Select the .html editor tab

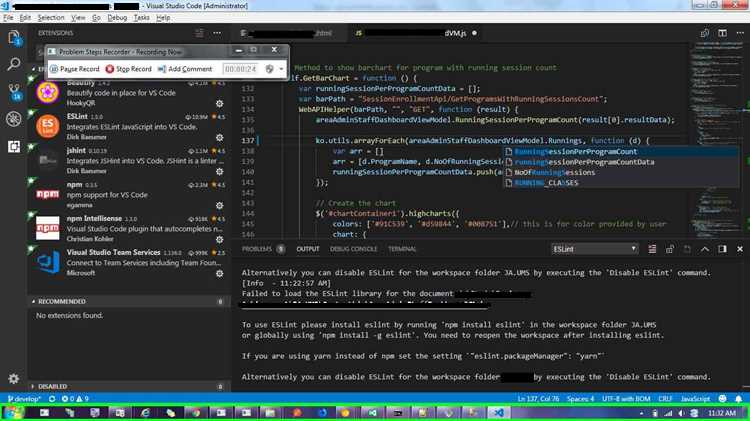pyautogui.click(x=290, y=33)
